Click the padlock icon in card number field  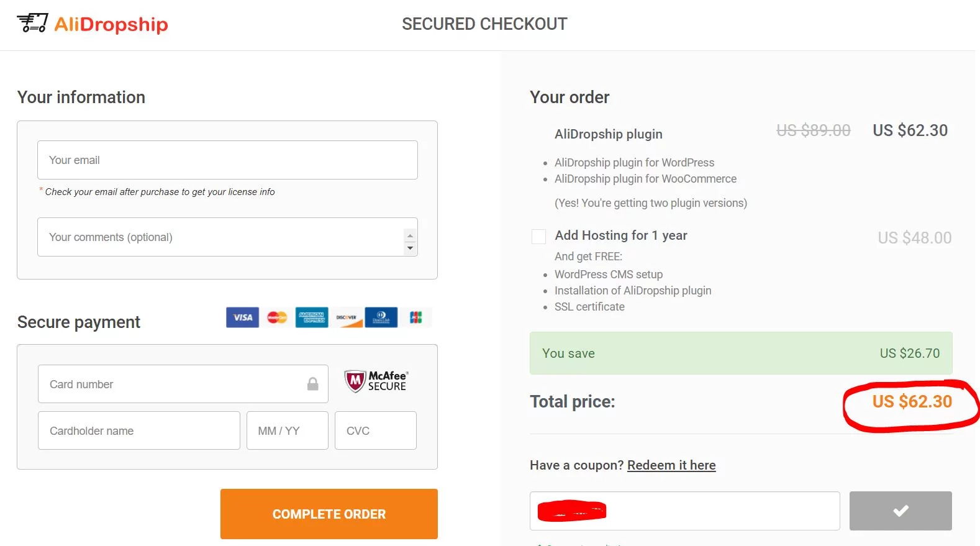point(313,384)
